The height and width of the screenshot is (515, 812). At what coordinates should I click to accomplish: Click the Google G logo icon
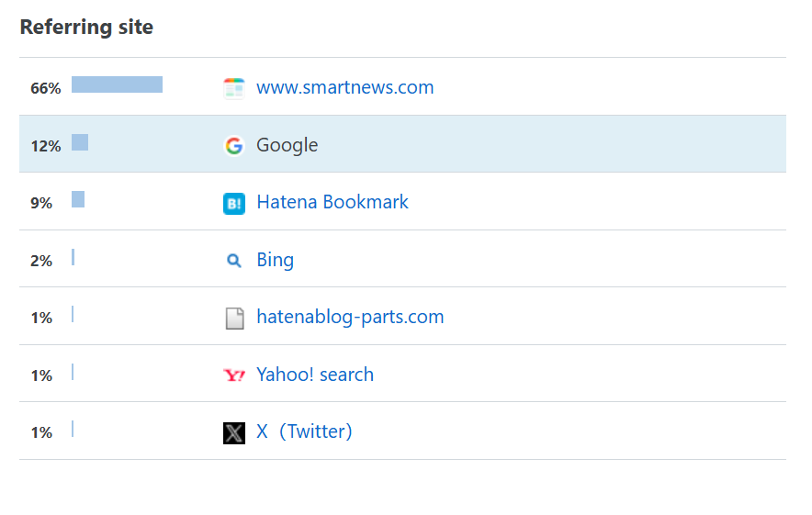(234, 145)
